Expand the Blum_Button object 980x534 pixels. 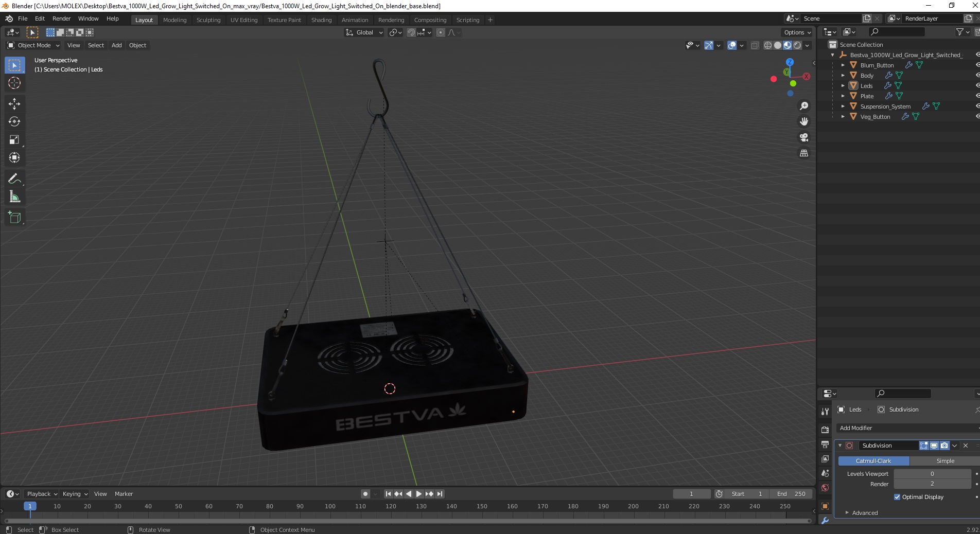(x=843, y=65)
